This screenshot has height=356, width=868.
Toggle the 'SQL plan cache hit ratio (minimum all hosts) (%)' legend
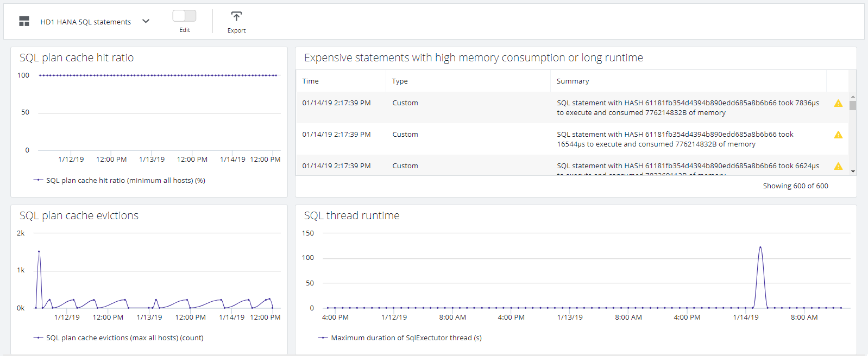click(119, 180)
